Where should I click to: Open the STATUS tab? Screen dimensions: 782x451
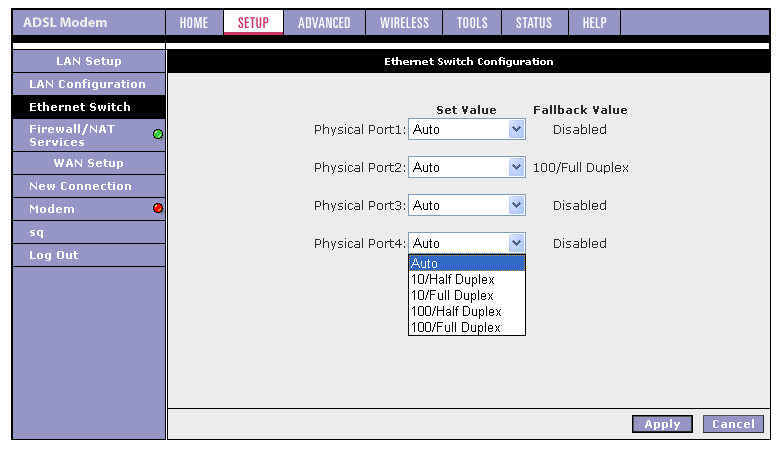point(533,23)
